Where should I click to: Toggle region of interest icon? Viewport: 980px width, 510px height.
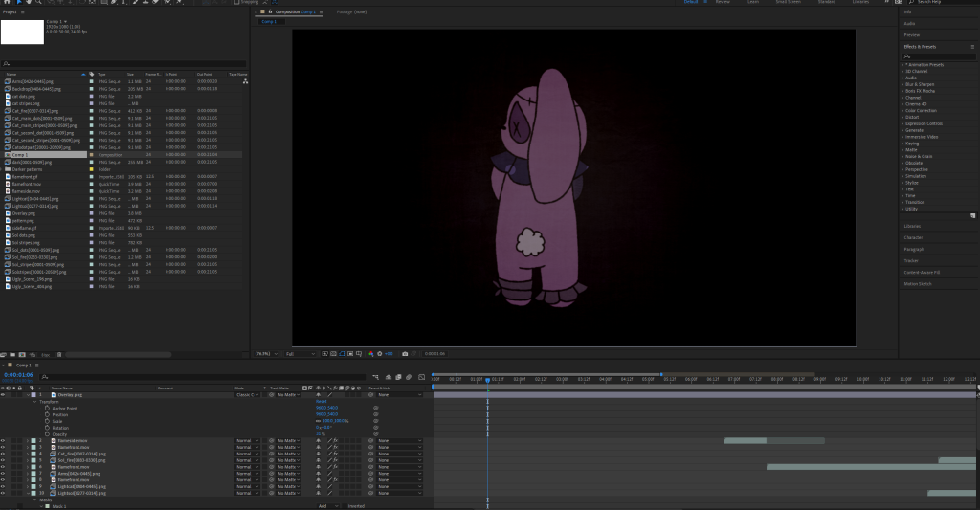click(x=350, y=354)
